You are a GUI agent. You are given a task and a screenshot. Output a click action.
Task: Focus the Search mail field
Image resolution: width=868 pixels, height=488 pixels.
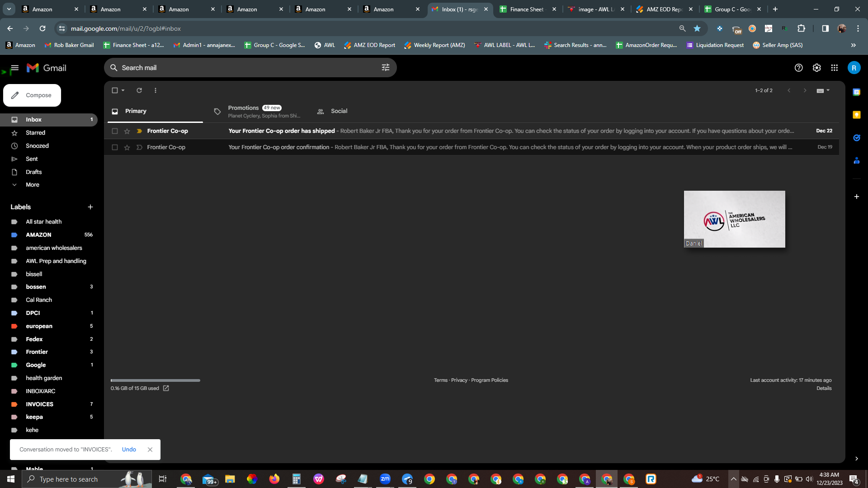[250, 68]
